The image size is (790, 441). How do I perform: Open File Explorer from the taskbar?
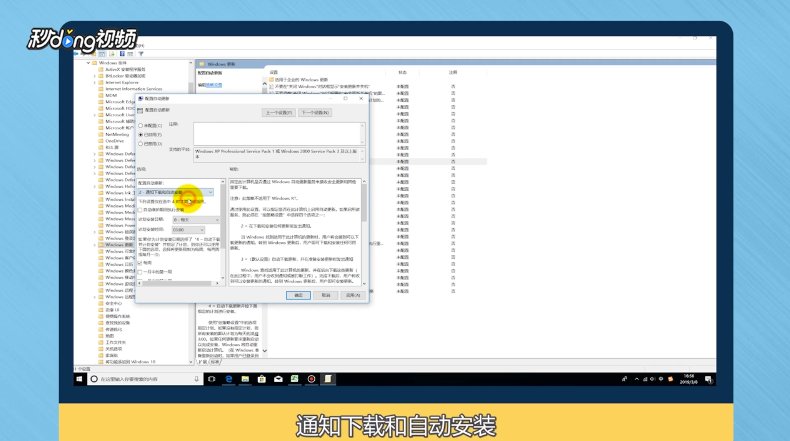[245, 379]
